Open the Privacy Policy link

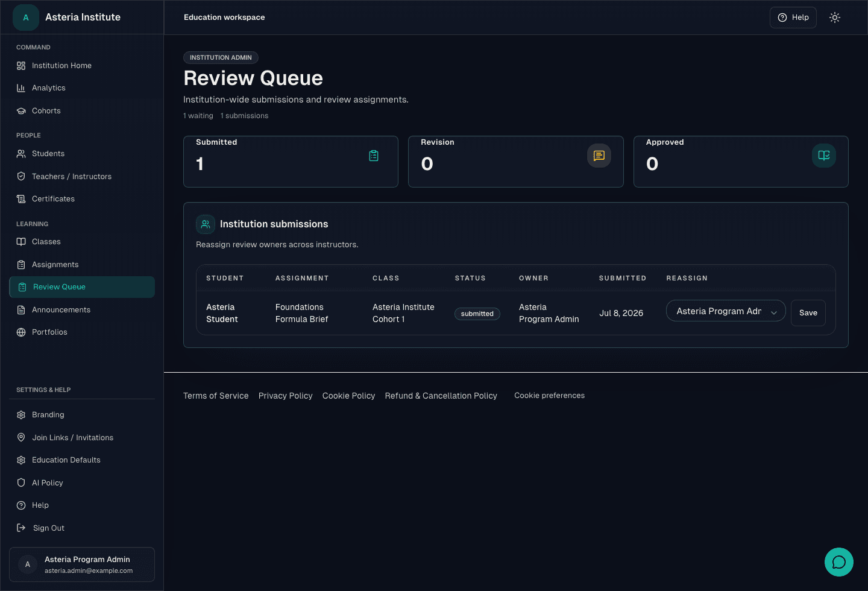286,396
